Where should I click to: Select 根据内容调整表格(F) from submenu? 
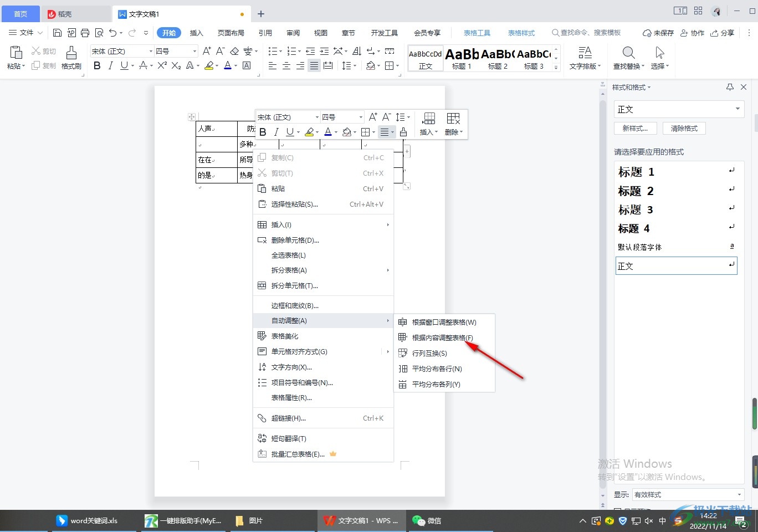(444, 337)
